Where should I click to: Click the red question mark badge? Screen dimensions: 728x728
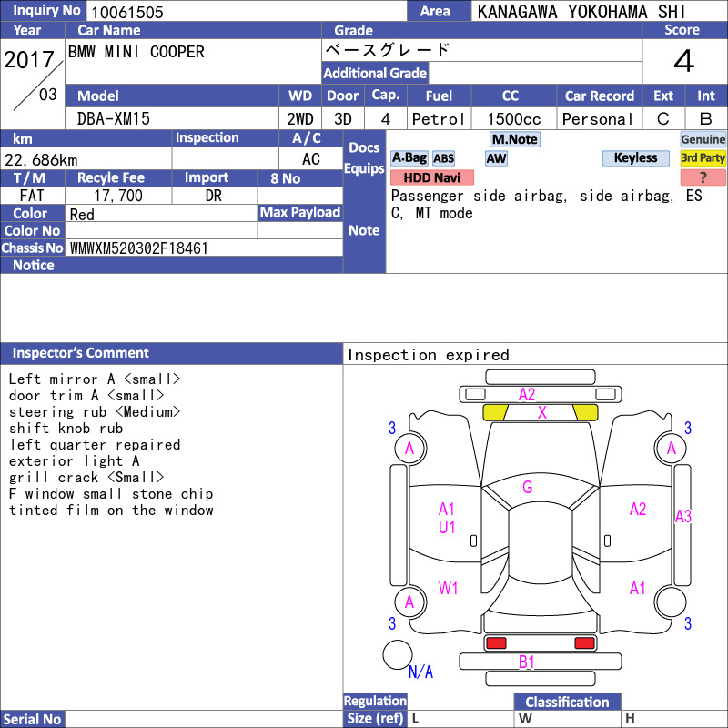pyautogui.click(x=703, y=177)
